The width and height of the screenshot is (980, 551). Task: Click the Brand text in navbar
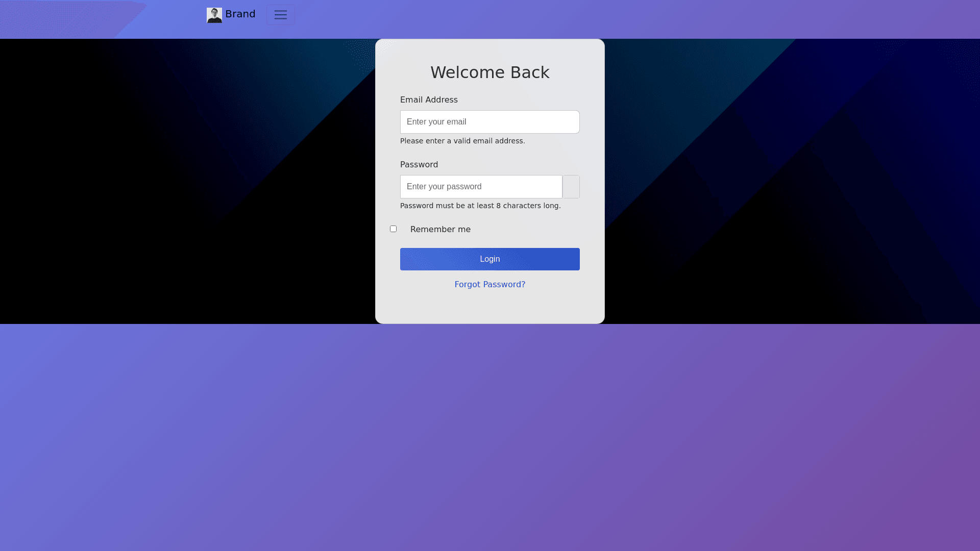[240, 14]
